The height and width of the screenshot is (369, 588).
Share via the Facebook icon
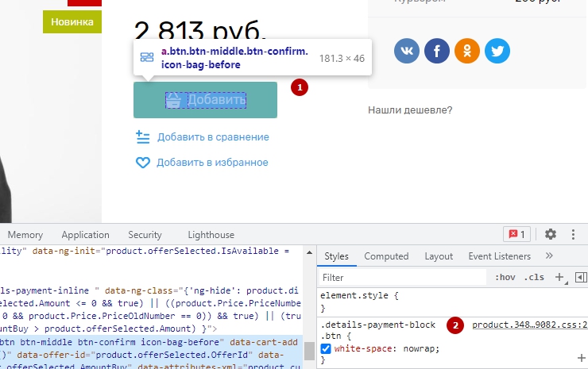pyautogui.click(x=437, y=52)
